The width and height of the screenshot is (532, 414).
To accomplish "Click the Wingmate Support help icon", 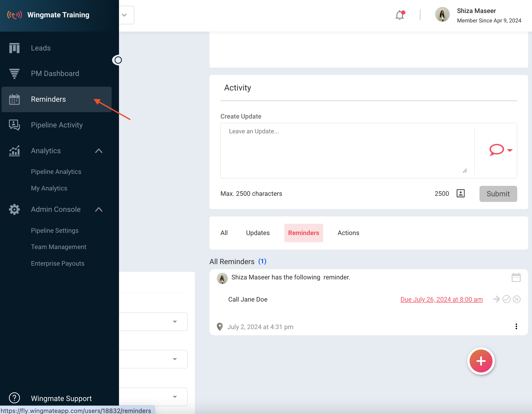I will pyautogui.click(x=14, y=398).
